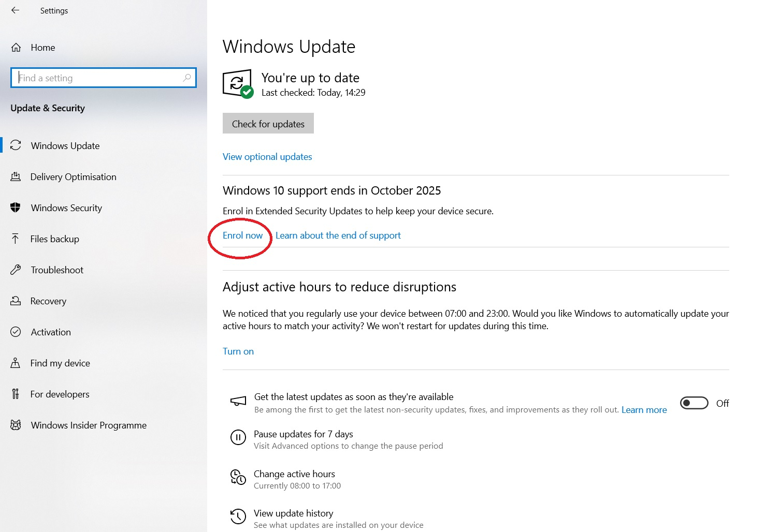The width and height of the screenshot is (779, 532).
Task: Open Delivery Optimisation from sidebar
Action: pyautogui.click(x=73, y=177)
